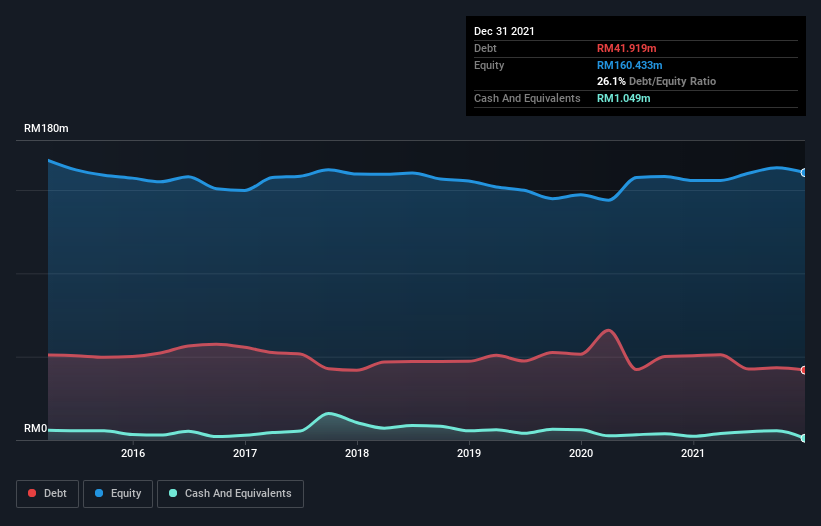Viewport: 821px width, 526px height.
Task: Click the 26.1% Debt/Equity Ratio text
Action: click(x=657, y=81)
